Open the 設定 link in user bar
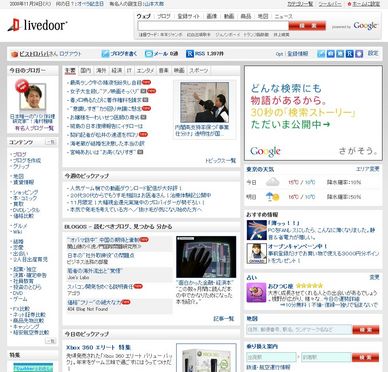This screenshot has height=372, width=388. tap(373, 53)
